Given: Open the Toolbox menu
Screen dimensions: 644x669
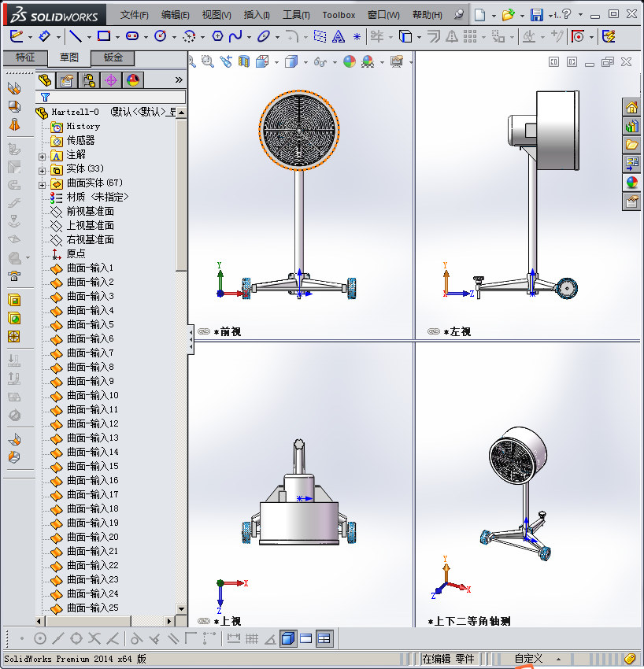Looking at the screenshot, I should point(339,16).
